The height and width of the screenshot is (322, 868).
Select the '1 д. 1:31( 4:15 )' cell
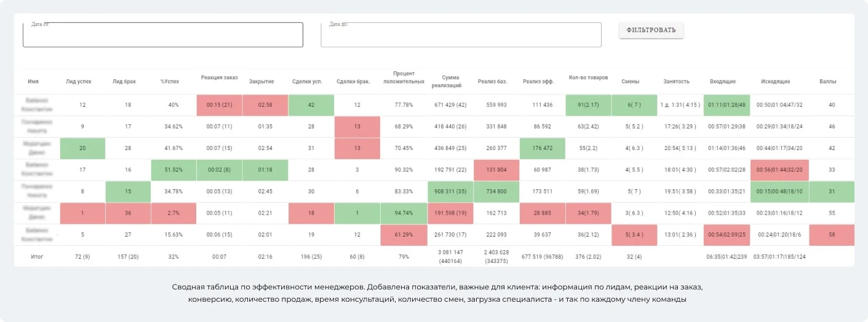680,105
